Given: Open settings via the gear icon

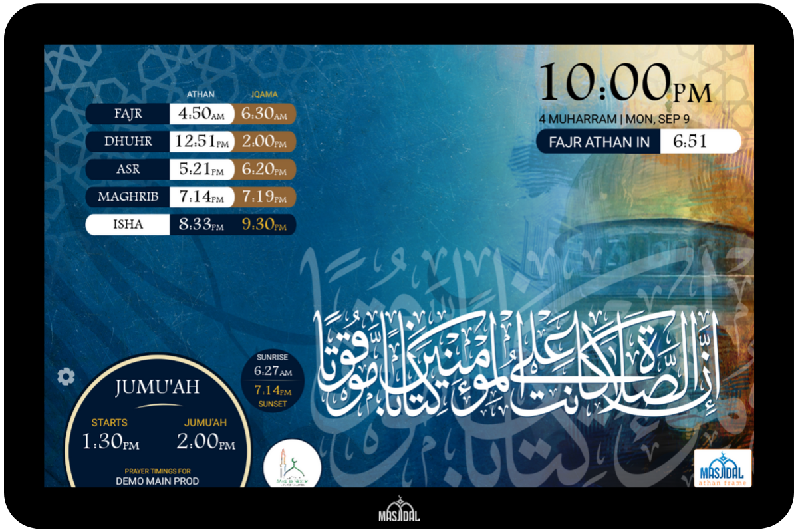Looking at the screenshot, I should coord(66,376).
